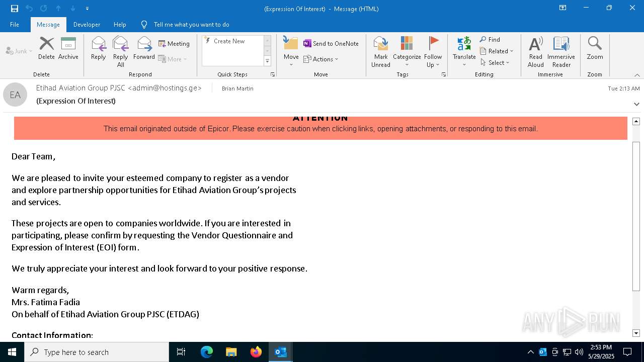Screen dimensions: 644x362
Task: Click recipient Brian Martin
Action: (237, 88)
